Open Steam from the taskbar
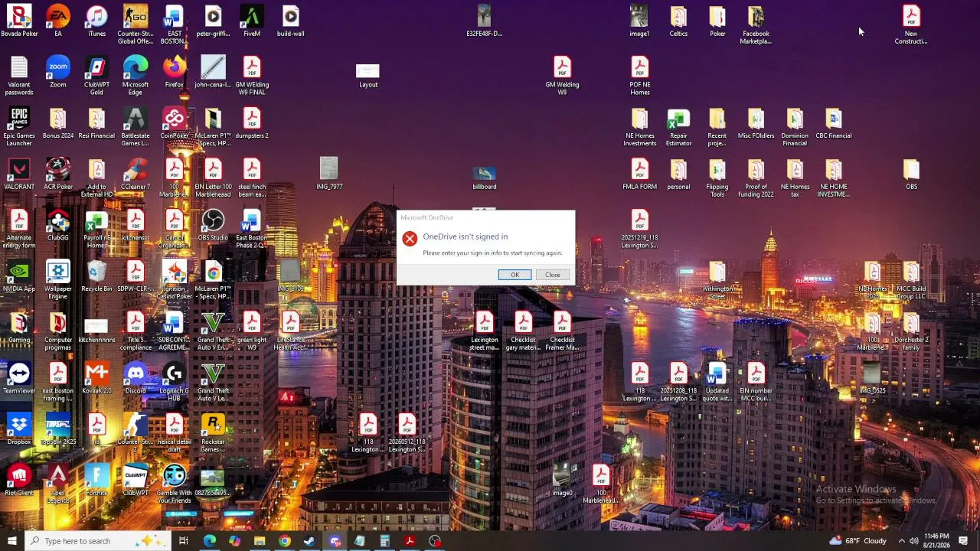Viewport: 980px width, 551px height. [309, 541]
